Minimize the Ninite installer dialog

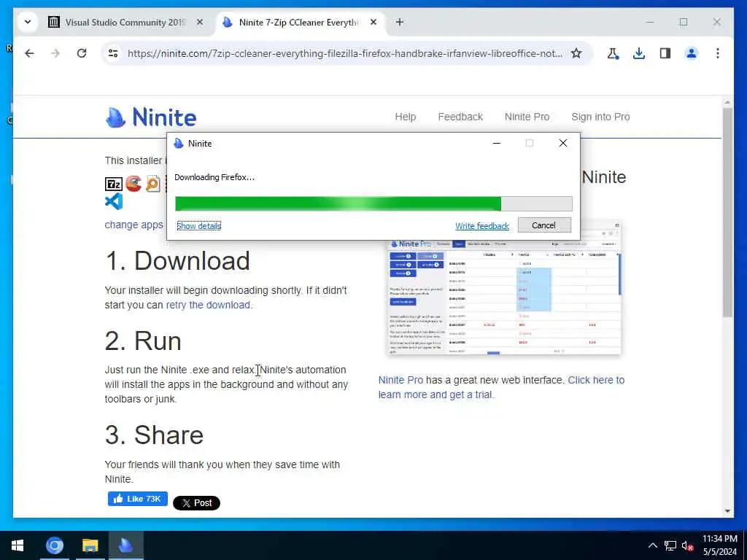click(x=496, y=143)
